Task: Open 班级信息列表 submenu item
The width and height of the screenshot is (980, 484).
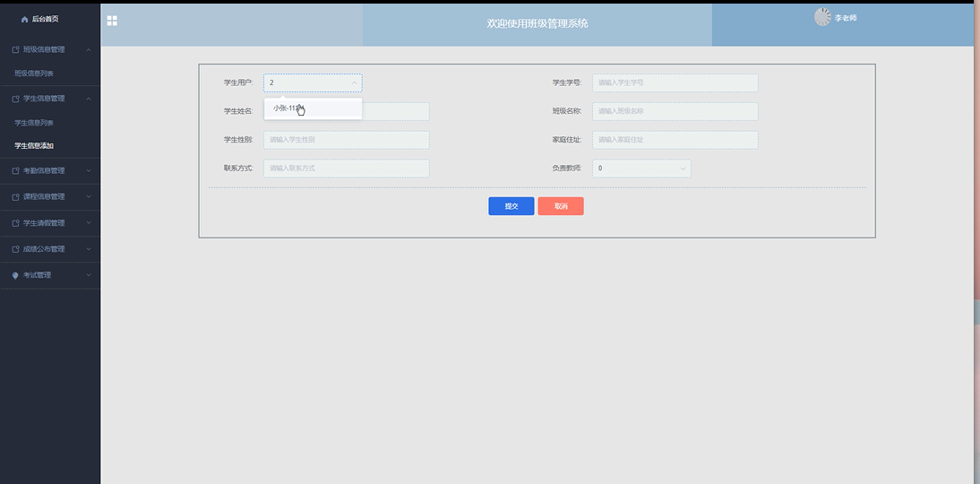Action: [x=34, y=73]
